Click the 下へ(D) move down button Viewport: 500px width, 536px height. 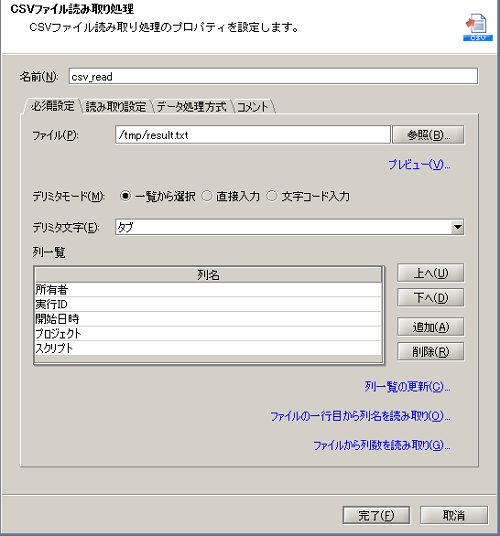point(431,297)
